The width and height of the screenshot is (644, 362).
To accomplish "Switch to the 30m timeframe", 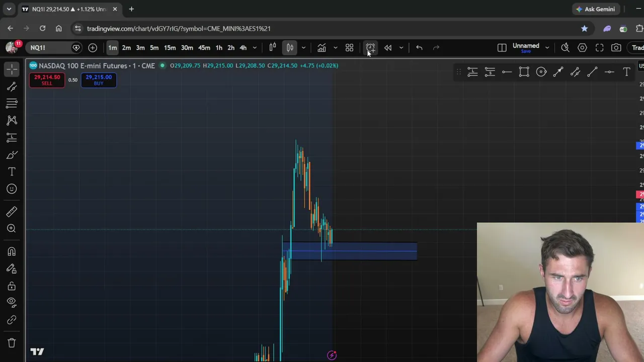I will point(187,48).
